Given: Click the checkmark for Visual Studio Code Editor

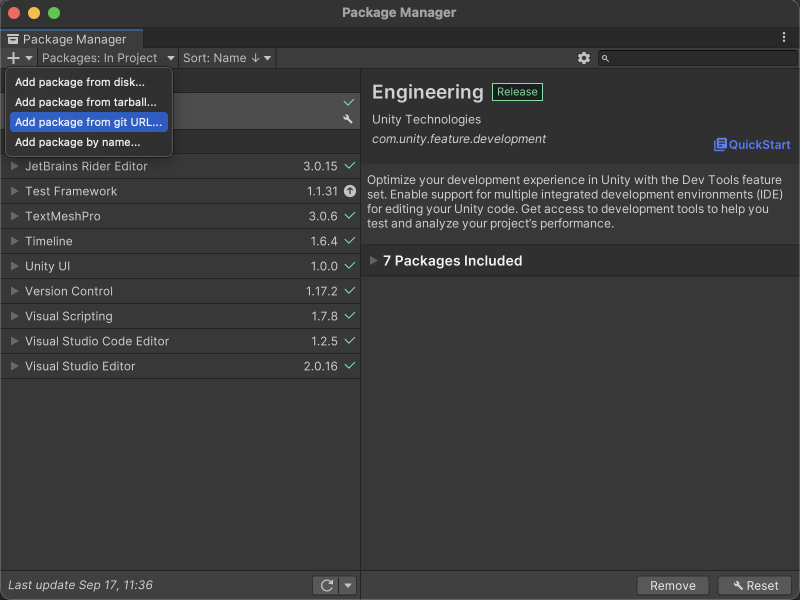Looking at the screenshot, I should click(349, 340).
